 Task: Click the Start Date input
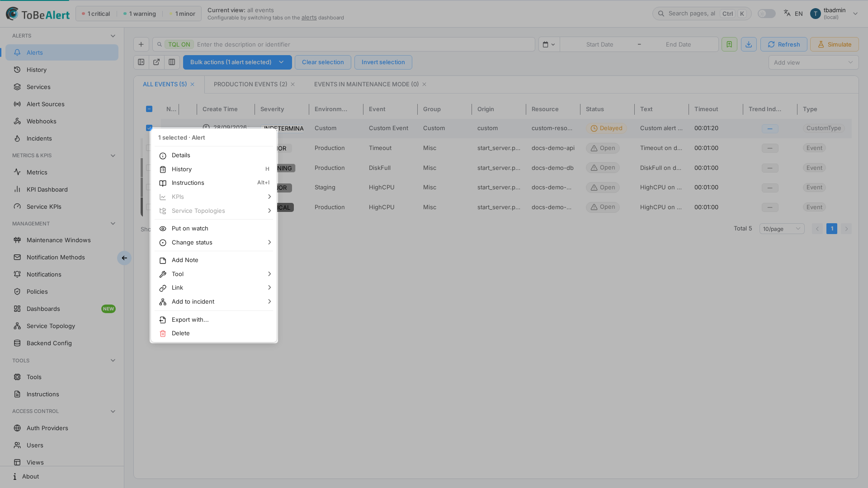pyautogui.click(x=599, y=44)
